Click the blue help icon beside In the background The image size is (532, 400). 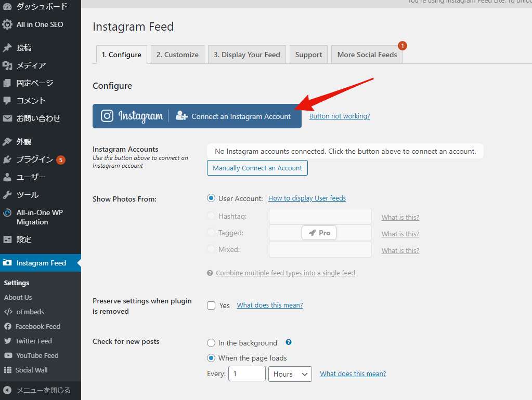pyautogui.click(x=289, y=342)
